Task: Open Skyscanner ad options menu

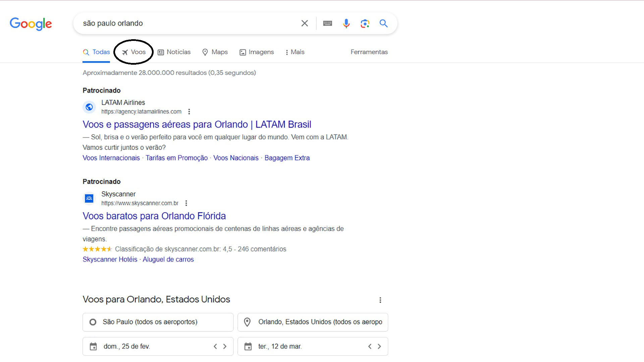Action: [186, 203]
